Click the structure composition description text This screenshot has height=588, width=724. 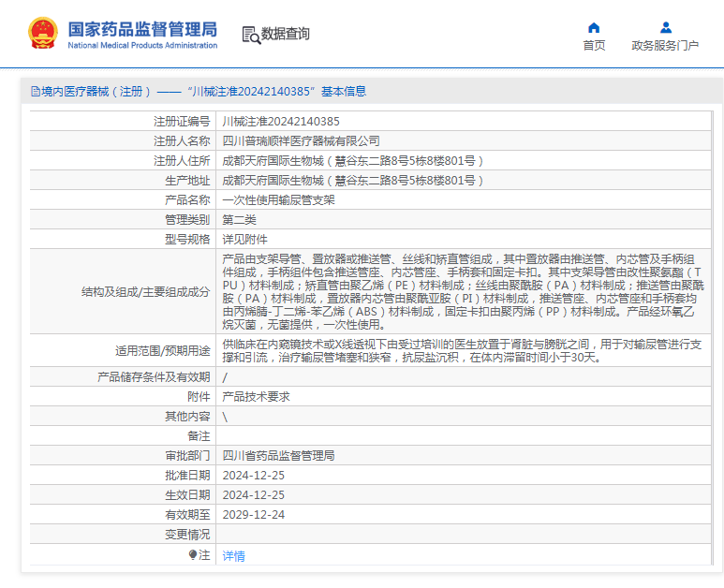point(463,292)
